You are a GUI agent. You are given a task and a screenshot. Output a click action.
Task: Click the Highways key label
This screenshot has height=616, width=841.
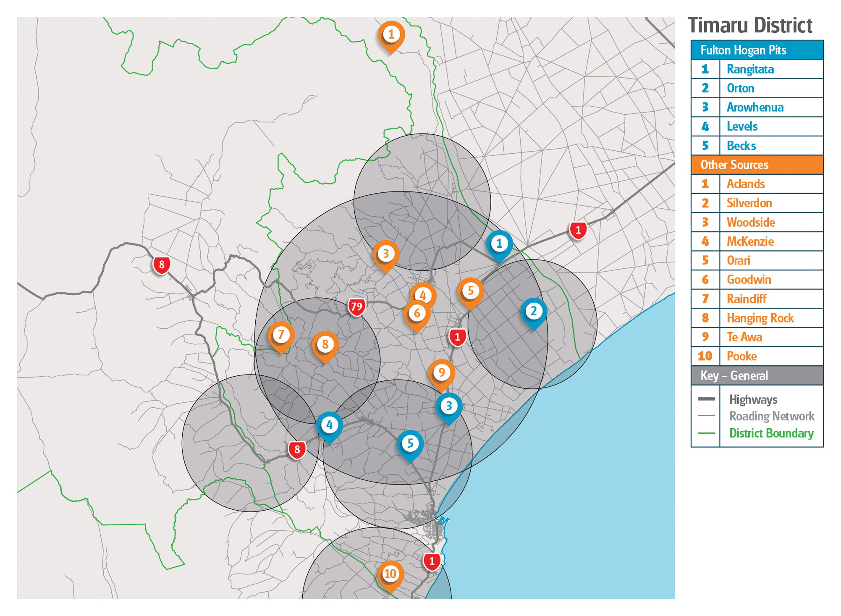click(753, 399)
